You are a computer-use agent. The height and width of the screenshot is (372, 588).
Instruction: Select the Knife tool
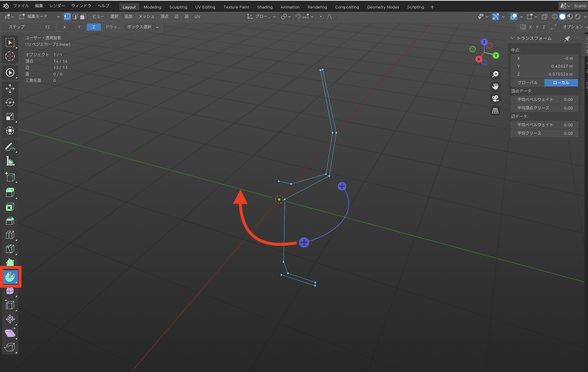coord(10,249)
